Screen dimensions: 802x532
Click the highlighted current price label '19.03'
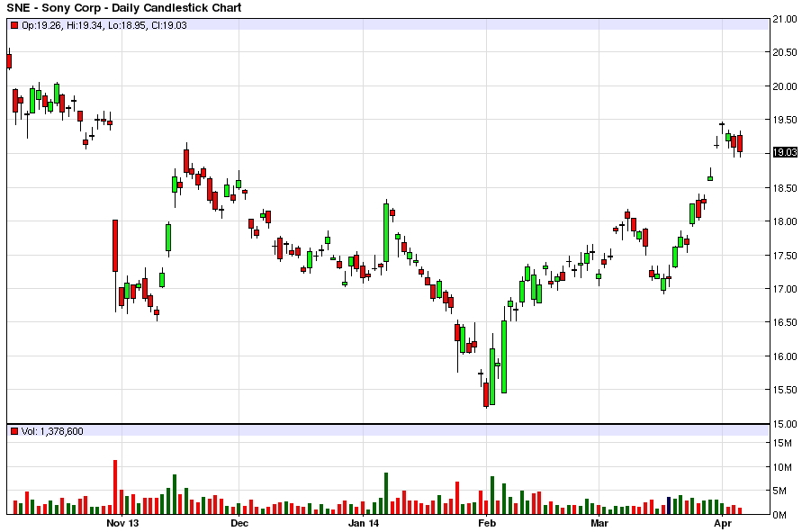[x=785, y=152]
